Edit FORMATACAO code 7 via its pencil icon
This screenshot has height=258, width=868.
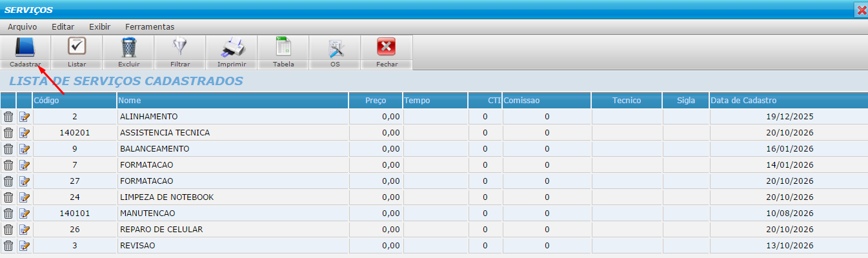pyautogui.click(x=25, y=165)
